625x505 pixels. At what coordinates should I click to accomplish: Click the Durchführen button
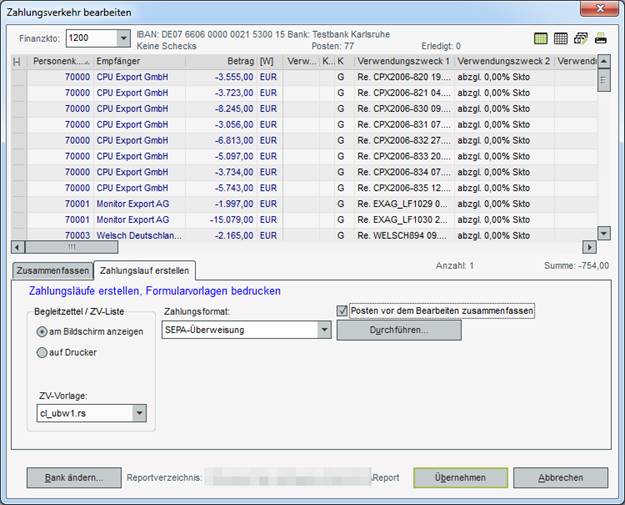tap(399, 330)
